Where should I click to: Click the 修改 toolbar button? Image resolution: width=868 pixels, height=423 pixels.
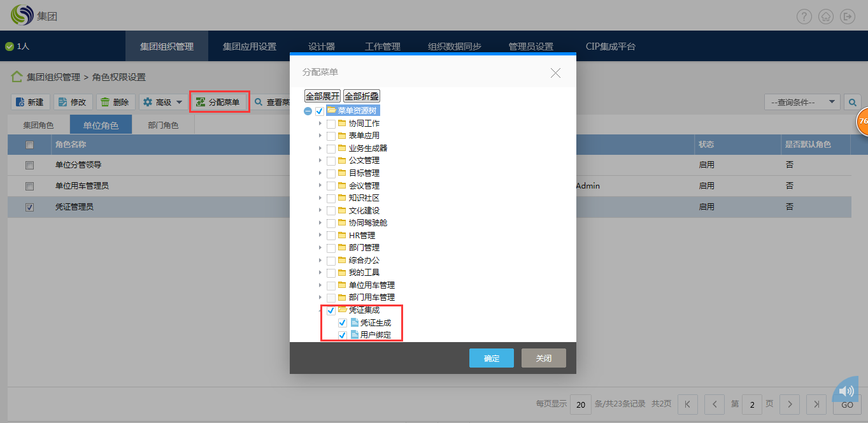tap(73, 102)
